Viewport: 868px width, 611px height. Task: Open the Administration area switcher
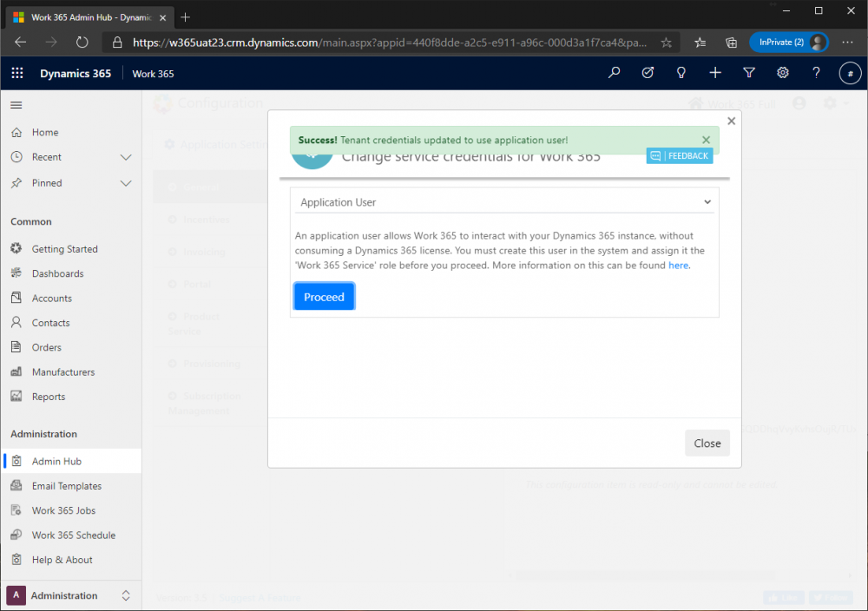coord(71,595)
